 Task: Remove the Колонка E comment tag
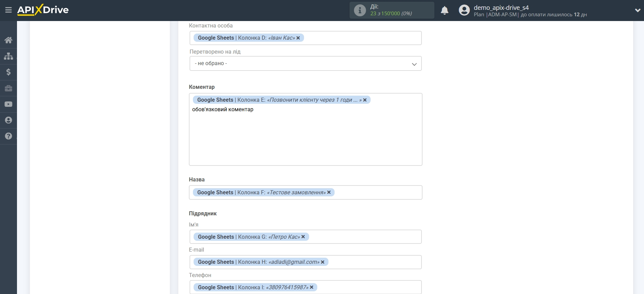[x=365, y=100]
